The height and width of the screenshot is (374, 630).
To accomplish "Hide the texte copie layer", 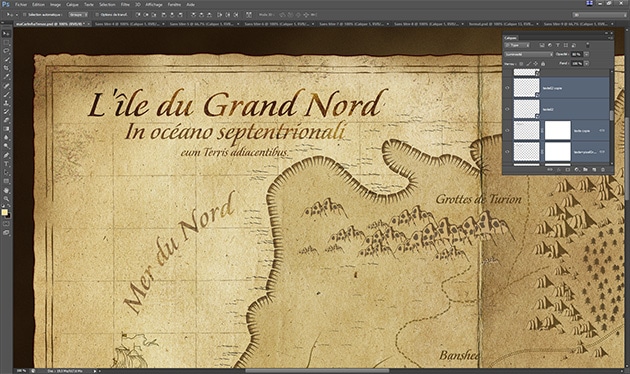I will pos(507,131).
